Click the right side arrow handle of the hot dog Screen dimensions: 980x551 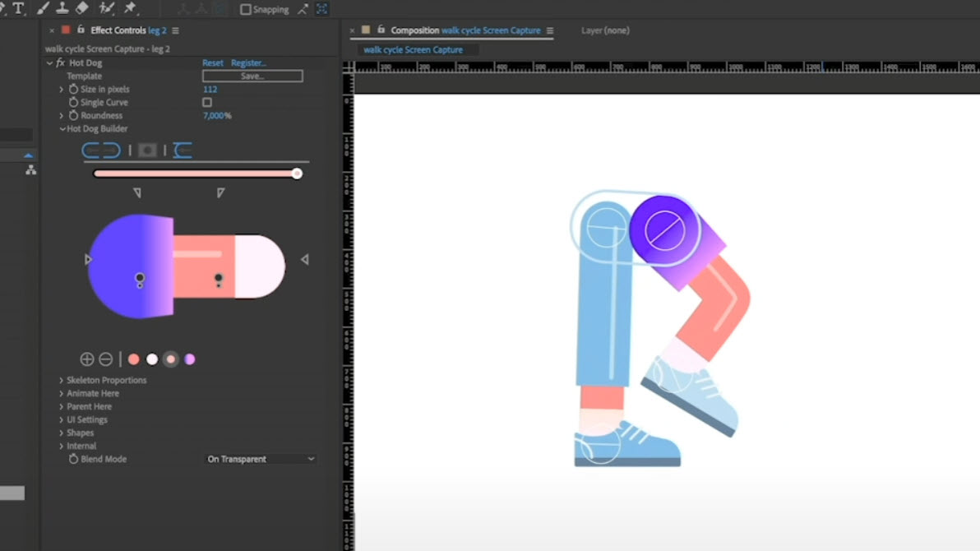[304, 259]
